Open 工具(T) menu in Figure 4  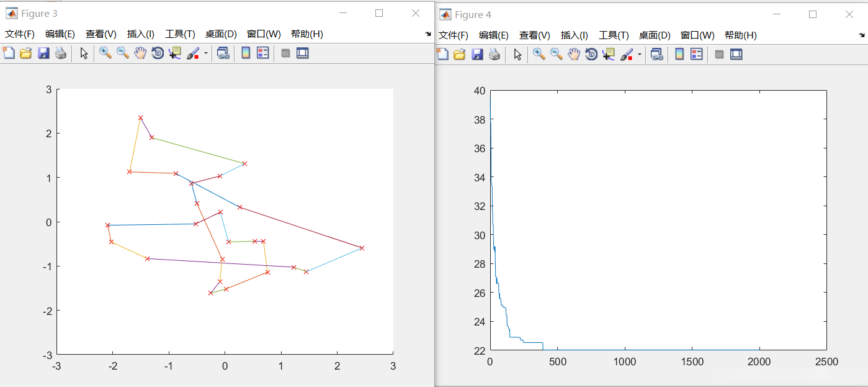pyautogui.click(x=614, y=35)
